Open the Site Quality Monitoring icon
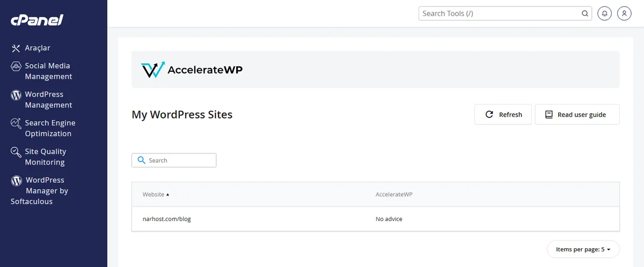Screen dimensions: 644x267 16,152
